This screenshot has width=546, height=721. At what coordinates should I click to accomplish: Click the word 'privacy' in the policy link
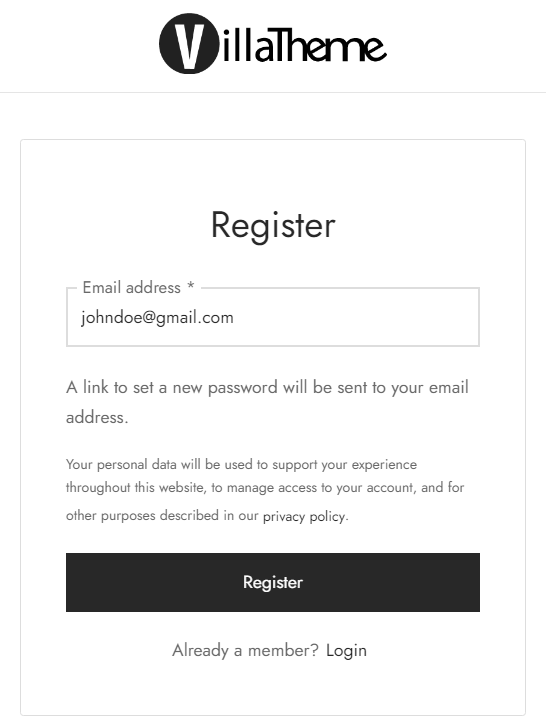(284, 517)
